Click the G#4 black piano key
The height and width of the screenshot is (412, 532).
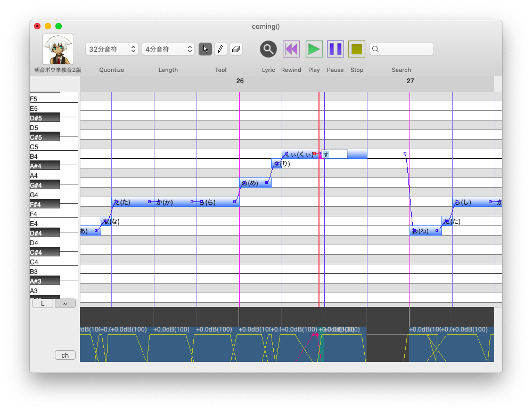tap(45, 184)
